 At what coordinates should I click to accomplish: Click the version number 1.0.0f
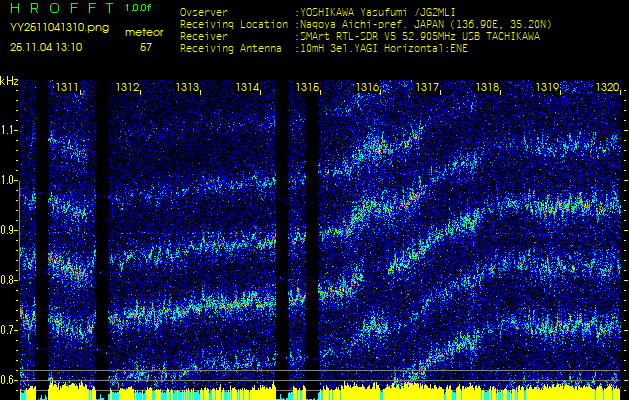[138, 8]
